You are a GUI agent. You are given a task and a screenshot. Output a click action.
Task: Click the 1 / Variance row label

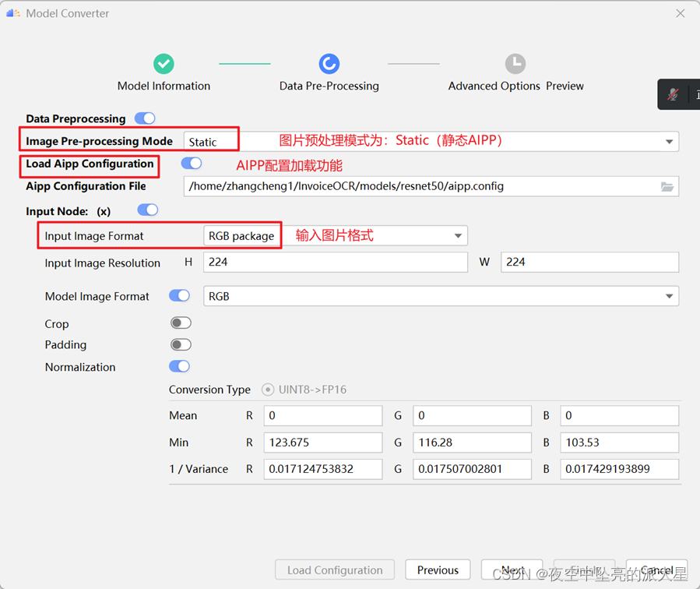point(199,469)
